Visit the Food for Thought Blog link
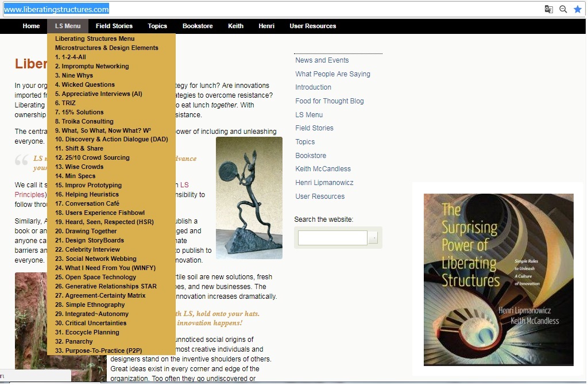Viewport: 588px width, 385px height. coord(329,101)
